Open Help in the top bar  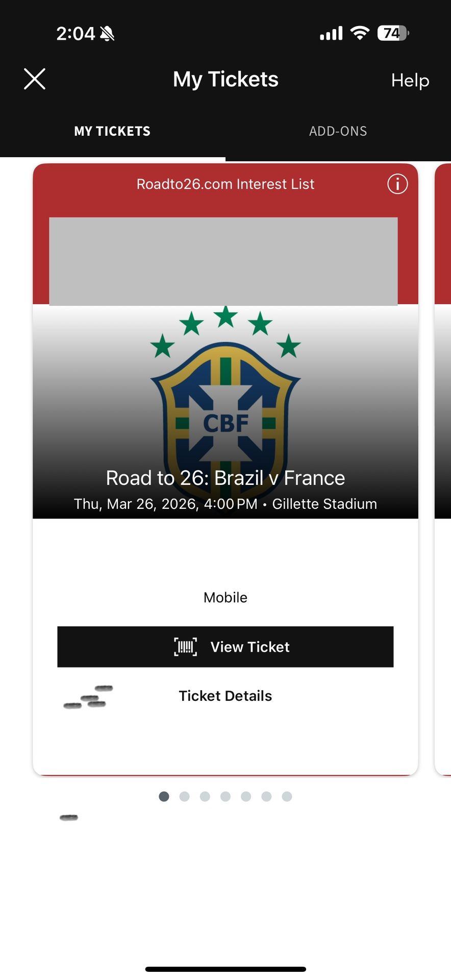(x=410, y=80)
